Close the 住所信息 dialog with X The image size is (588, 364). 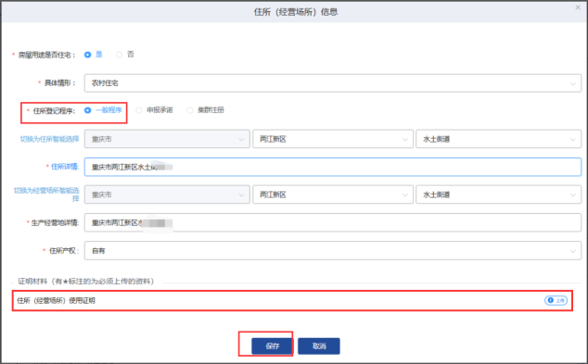pos(578,7)
